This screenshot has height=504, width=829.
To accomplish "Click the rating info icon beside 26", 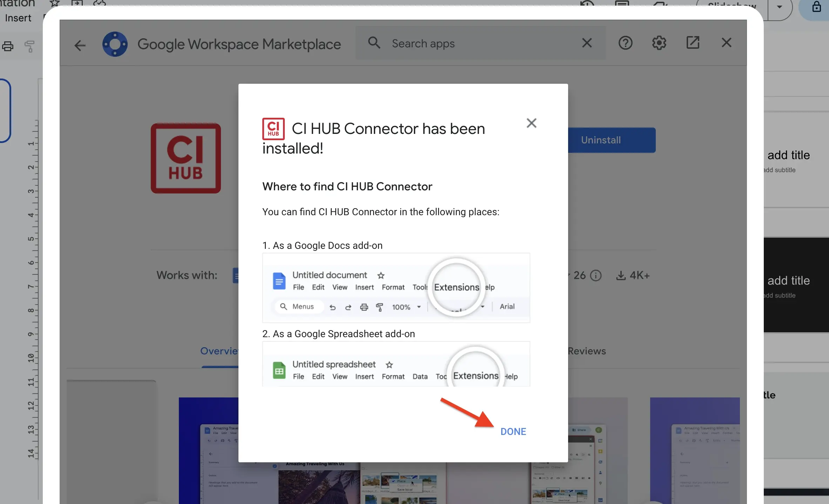I will (x=595, y=275).
